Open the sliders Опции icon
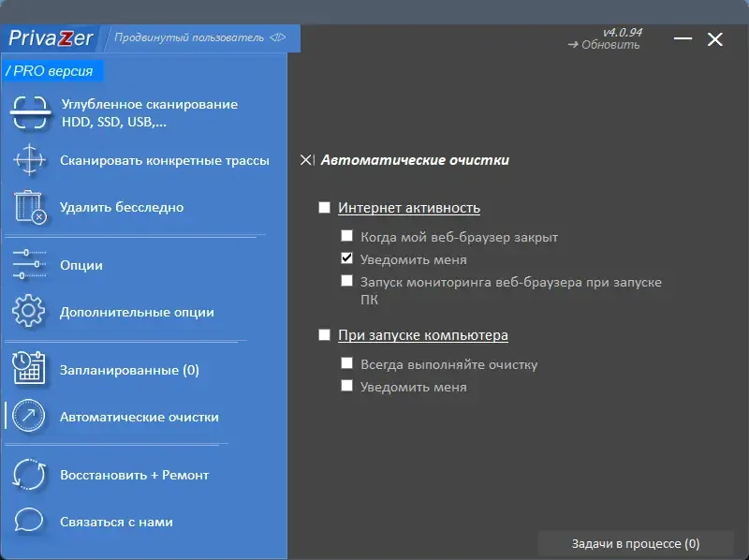The image size is (749, 560). (x=30, y=265)
